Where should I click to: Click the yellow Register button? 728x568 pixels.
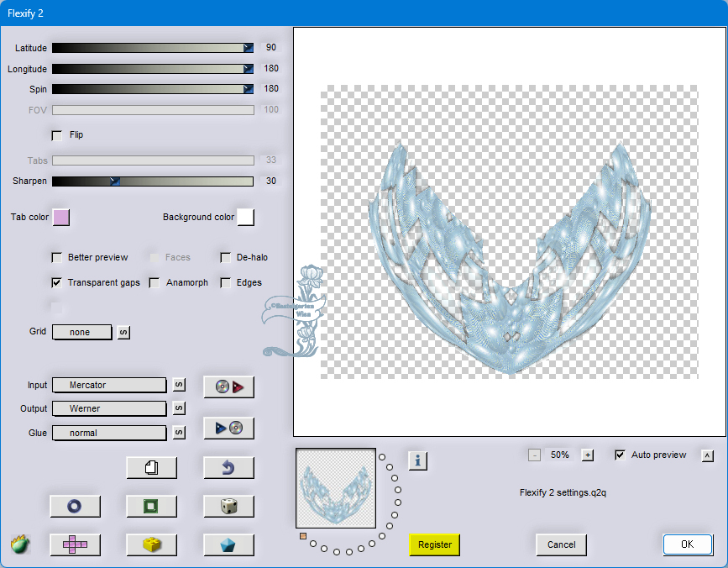435,544
